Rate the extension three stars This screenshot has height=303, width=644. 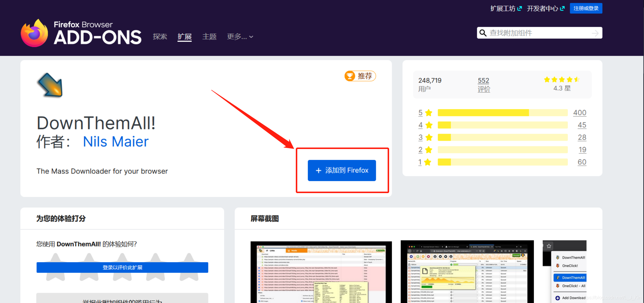pos(122,267)
